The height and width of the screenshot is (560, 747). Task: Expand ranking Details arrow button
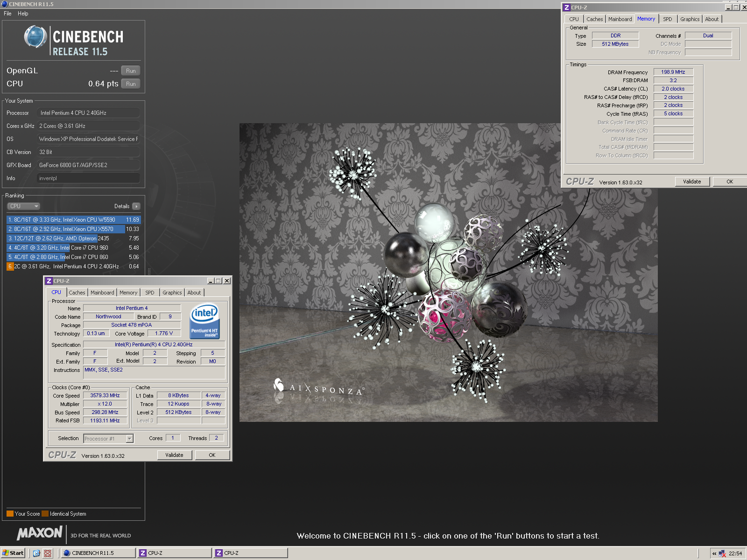pos(136,206)
